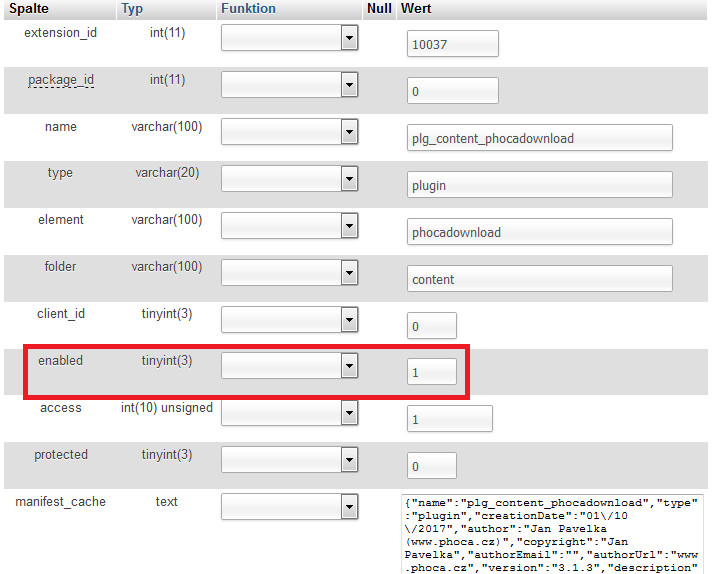Viewport: 717px width, 574px height.
Task: Open the Funktion dropdown for client_id
Action: (289, 319)
